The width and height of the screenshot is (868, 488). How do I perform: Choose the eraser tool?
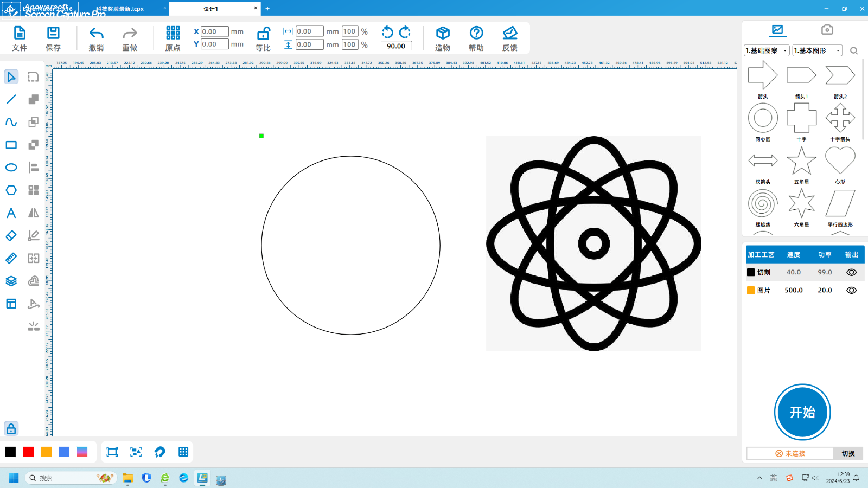(11, 236)
